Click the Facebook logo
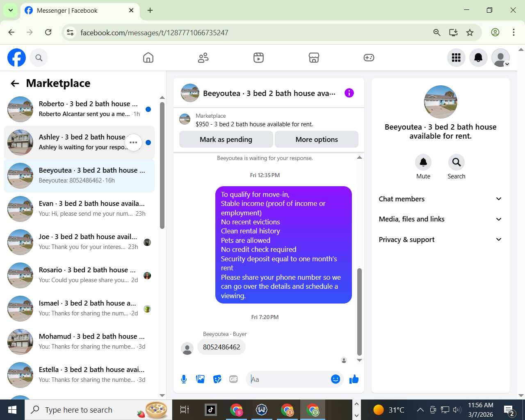Viewport: 525px width, 420px height. 17,58
